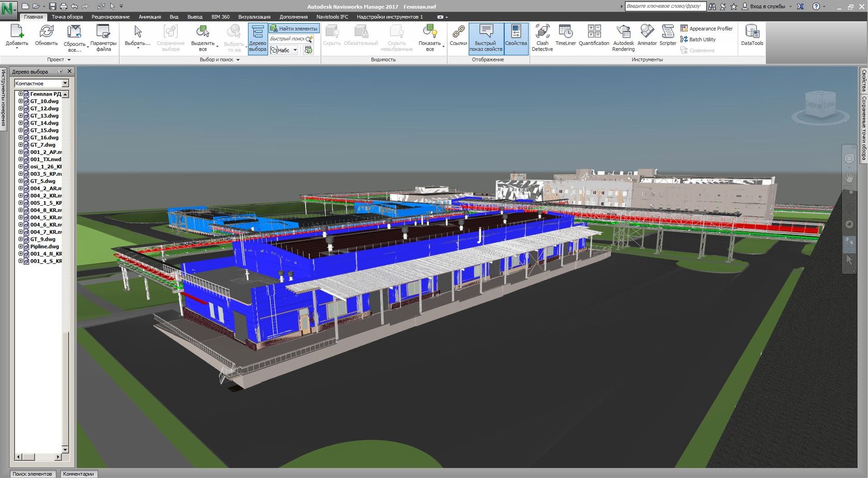The image size is (868, 478).
Task: Click Выделить все select-all icon
Action: click(203, 32)
